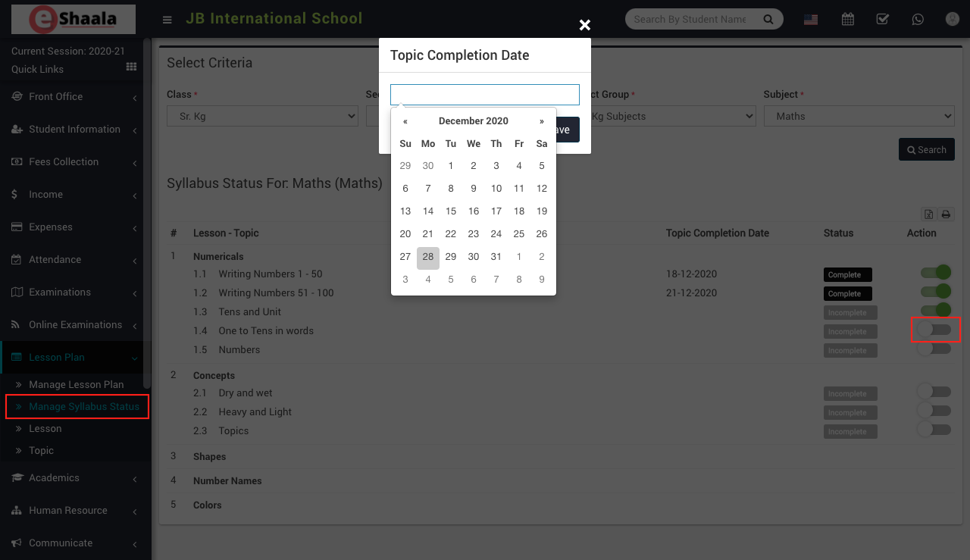Disable the Writing Numbers 1 - 50 toggle
The height and width of the screenshot is (560, 970).
[x=935, y=273]
